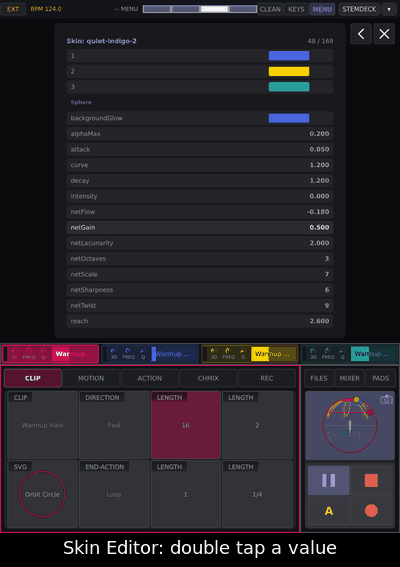This screenshot has height=567, width=400.
Task: Select the LENGTH cell showing 1
Action: tap(186, 494)
